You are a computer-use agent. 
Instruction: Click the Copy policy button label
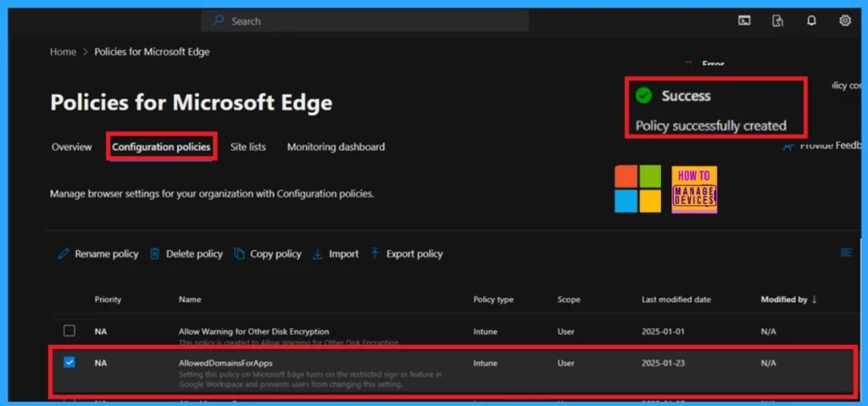275,253
